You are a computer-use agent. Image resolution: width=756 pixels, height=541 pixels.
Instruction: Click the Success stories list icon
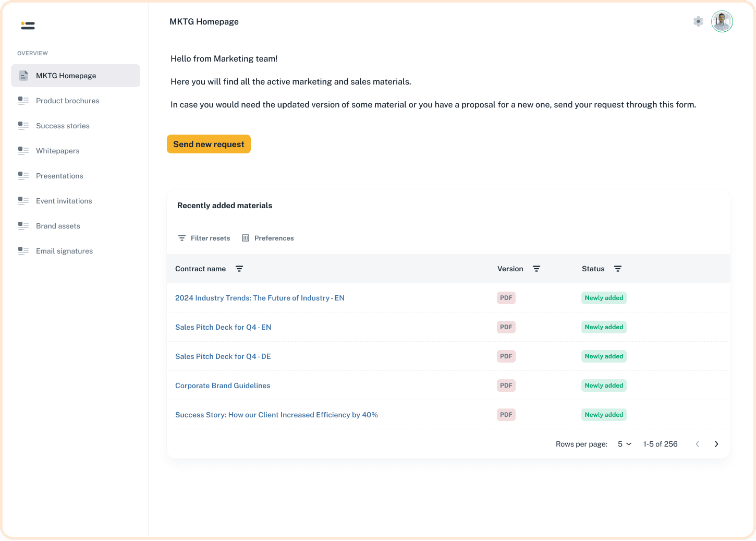coord(23,126)
